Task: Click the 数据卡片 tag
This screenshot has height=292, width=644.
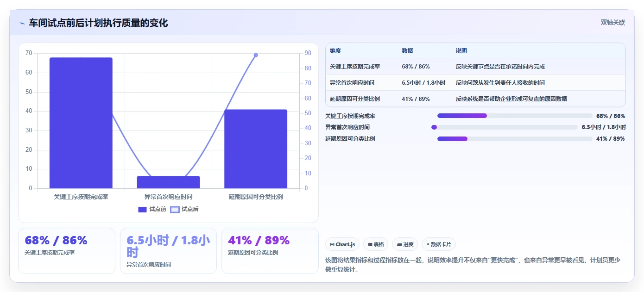Action: coord(439,244)
